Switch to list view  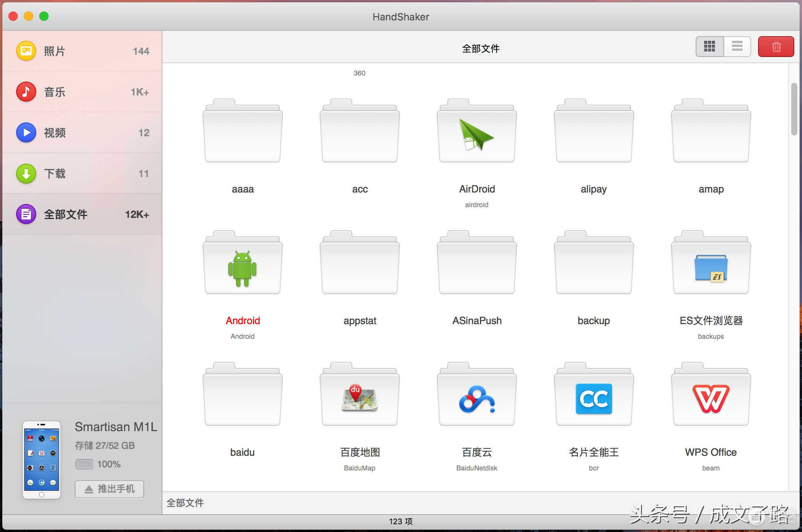pos(737,47)
